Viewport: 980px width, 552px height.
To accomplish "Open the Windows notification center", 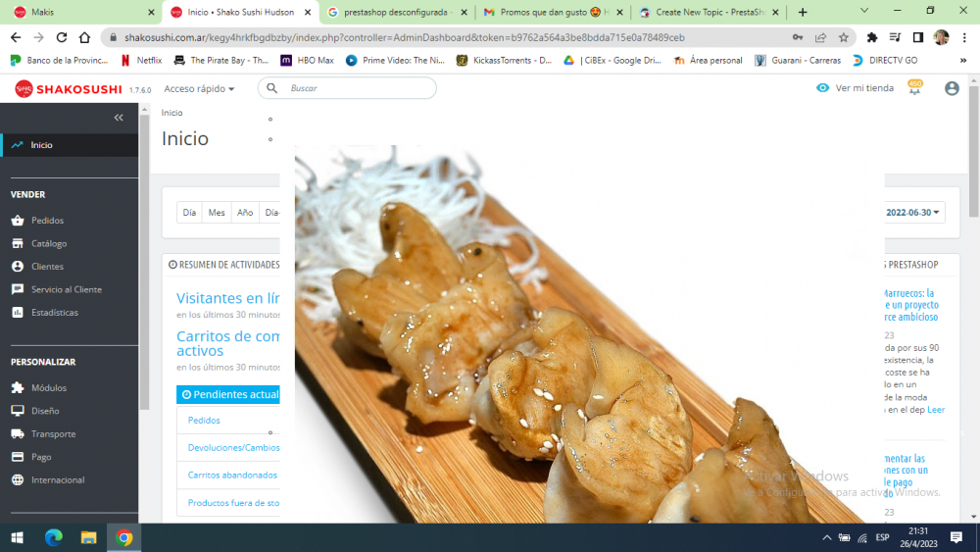I will 956,537.
